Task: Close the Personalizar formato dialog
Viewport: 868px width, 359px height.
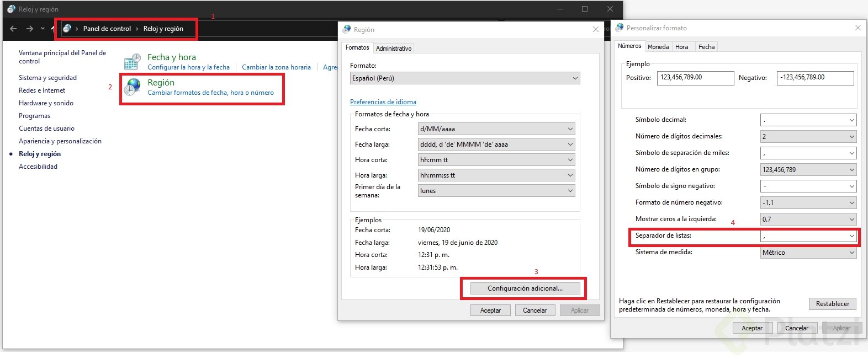Action: coord(858,28)
